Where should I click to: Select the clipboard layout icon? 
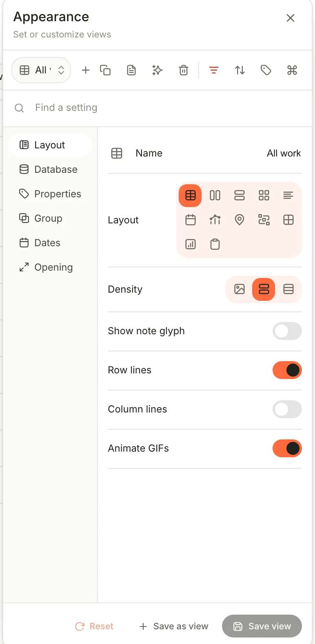tap(215, 245)
